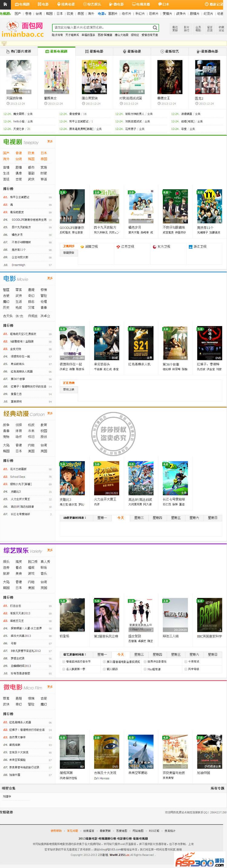Switch to the 最新微电影 tab
Screen dimensions: 227x868
[207, 51]
